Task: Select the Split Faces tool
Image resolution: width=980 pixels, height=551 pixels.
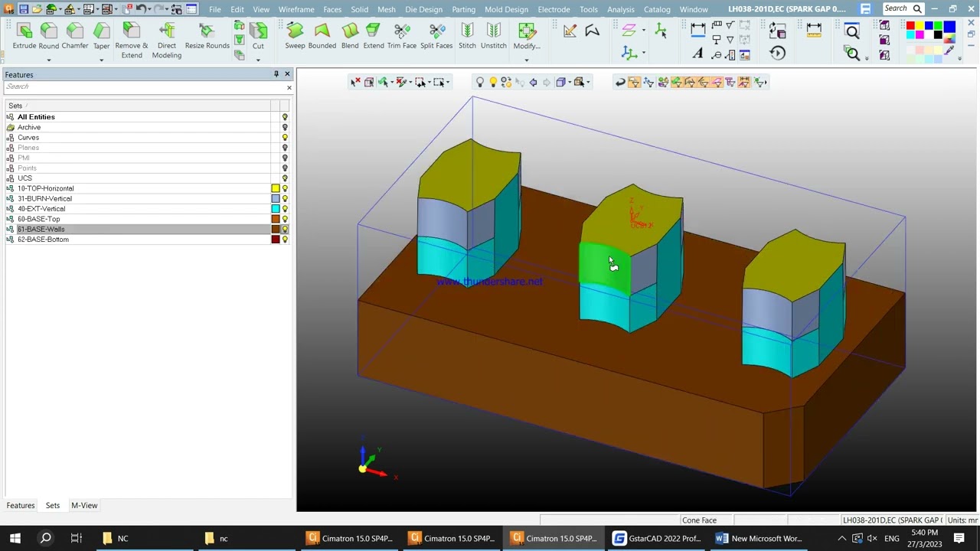Action: [x=436, y=37]
